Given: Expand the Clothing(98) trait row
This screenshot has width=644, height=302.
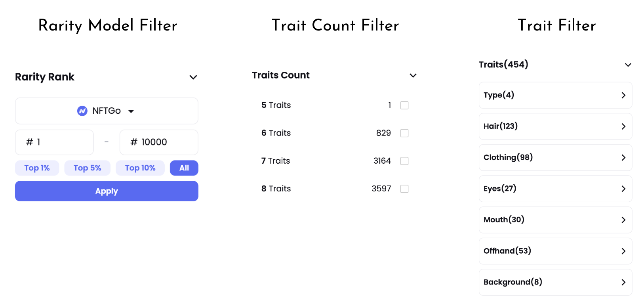Looking at the screenshot, I should (555, 157).
